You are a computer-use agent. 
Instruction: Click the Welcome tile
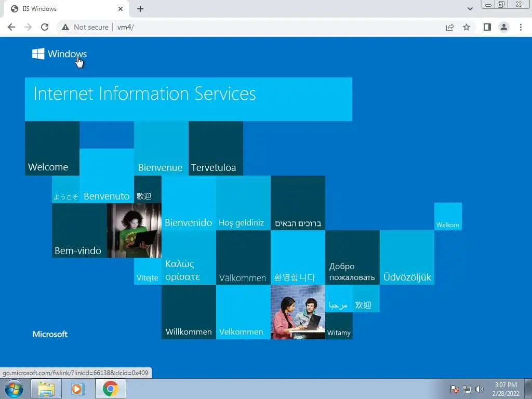[x=52, y=148]
